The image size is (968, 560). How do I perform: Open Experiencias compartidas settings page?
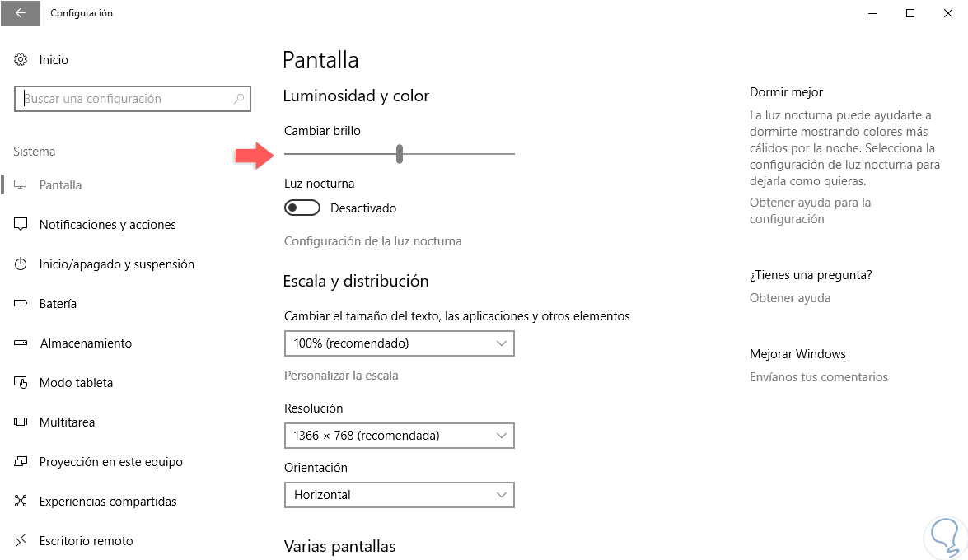(x=108, y=502)
